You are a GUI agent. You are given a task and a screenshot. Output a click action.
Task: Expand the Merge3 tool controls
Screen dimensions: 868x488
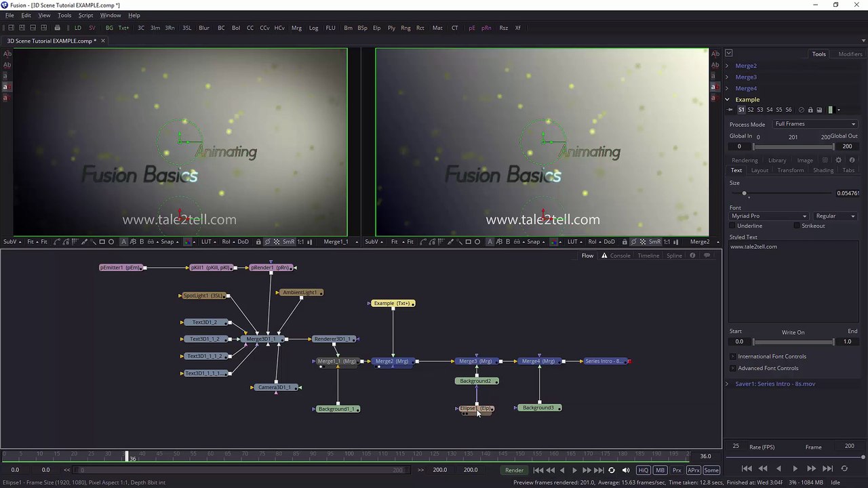[x=727, y=77]
